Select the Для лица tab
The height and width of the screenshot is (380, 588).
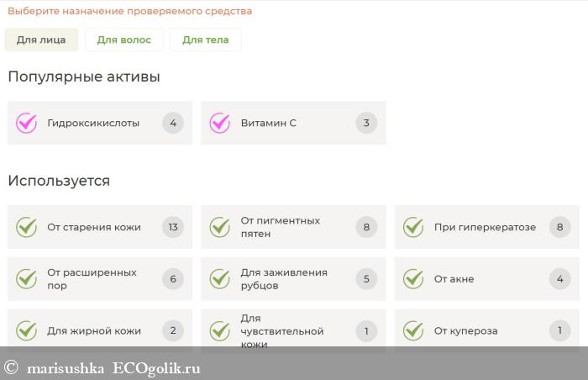pyautogui.click(x=41, y=40)
